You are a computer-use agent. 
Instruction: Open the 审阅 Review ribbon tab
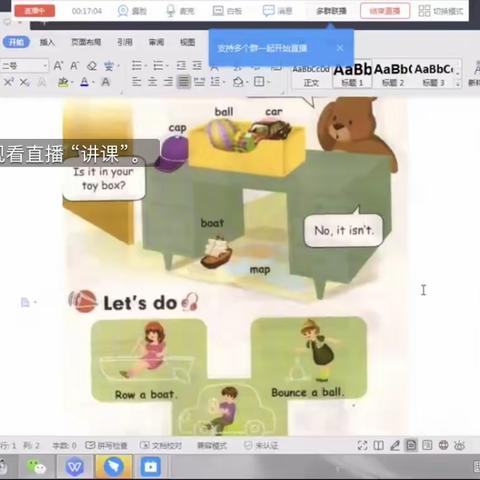pos(156,42)
